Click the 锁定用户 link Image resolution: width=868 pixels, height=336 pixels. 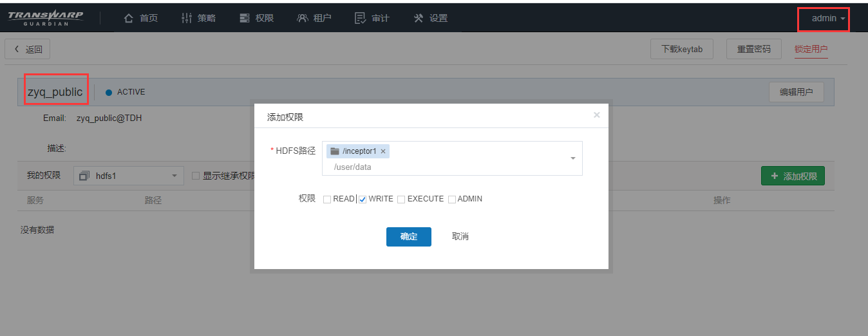pos(811,49)
